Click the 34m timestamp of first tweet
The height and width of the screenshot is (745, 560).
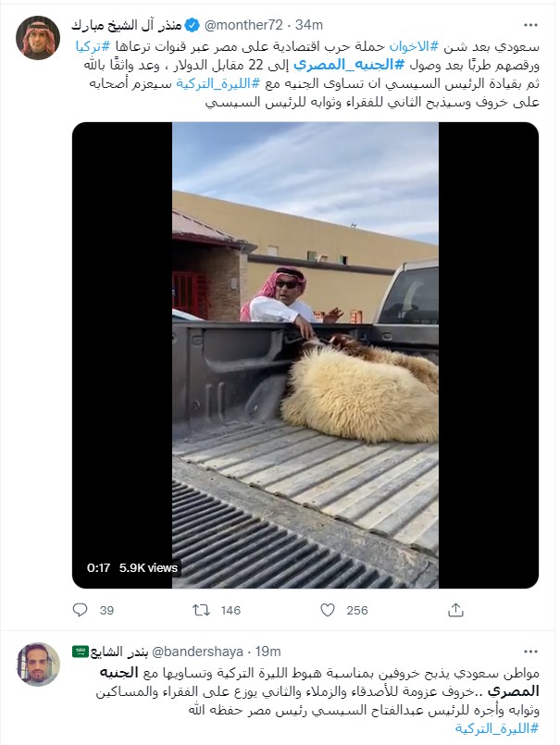tap(309, 25)
